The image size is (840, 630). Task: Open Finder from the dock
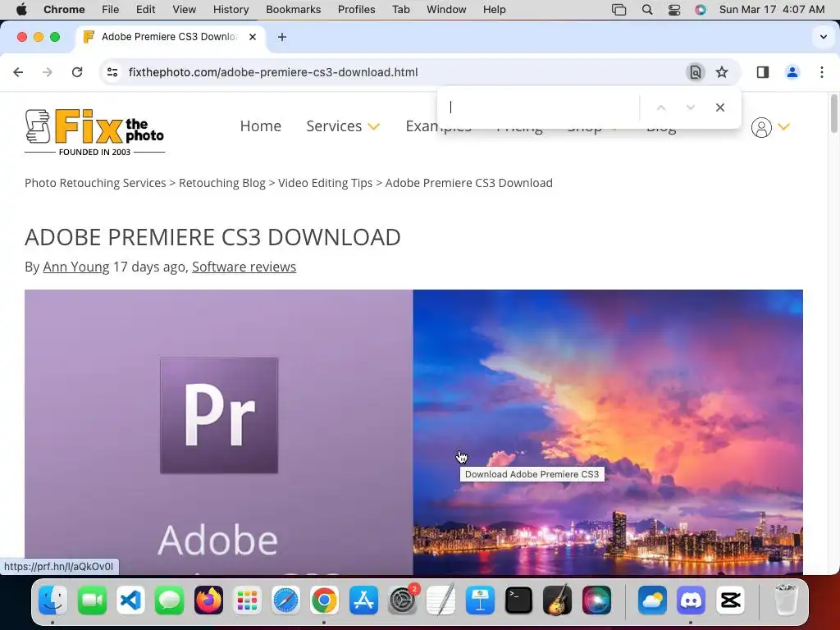(53, 600)
